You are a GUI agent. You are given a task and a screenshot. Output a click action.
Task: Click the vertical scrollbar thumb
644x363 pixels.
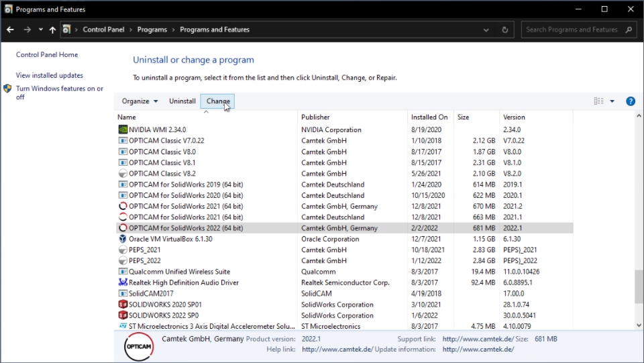pyautogui.click(x=639, y=287)
